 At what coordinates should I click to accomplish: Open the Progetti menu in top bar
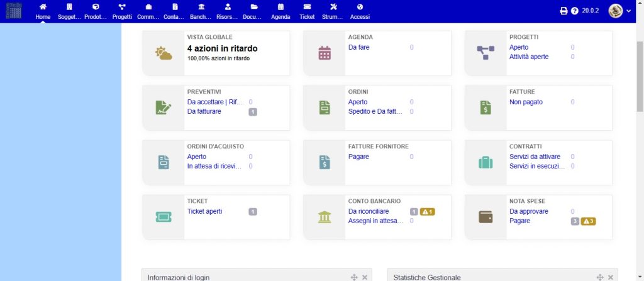click(x=122, y=11)
